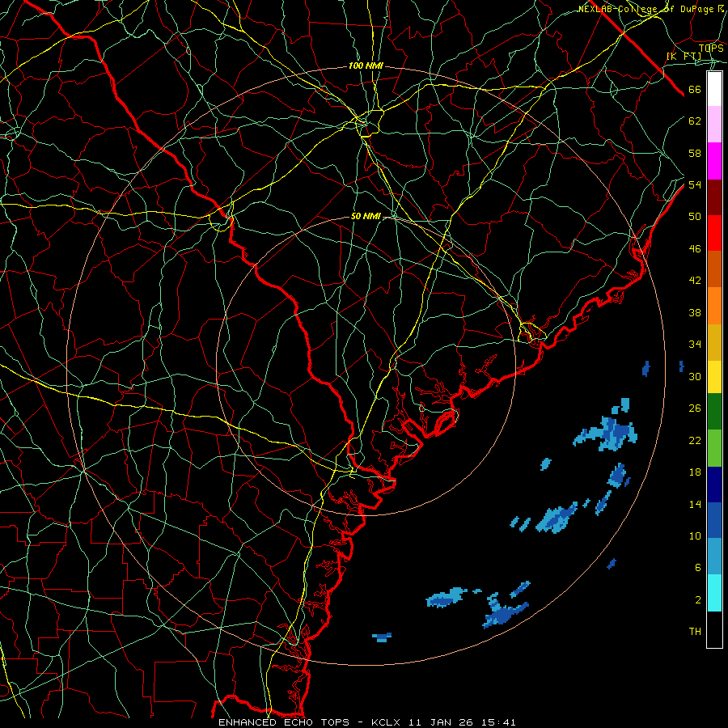Click the yellow 30 kft legend swatch
Image resolution: width=728 pixels, height=728 pixels.
point(714,377)
